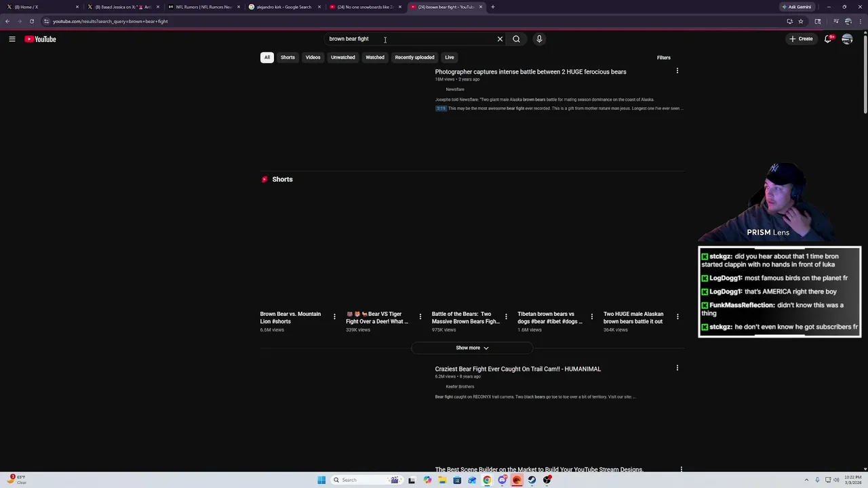The width and height of the screenshot is (868, 488).
Task: Open options for Craziest Bear Fight video
Action: coord(677,368)
